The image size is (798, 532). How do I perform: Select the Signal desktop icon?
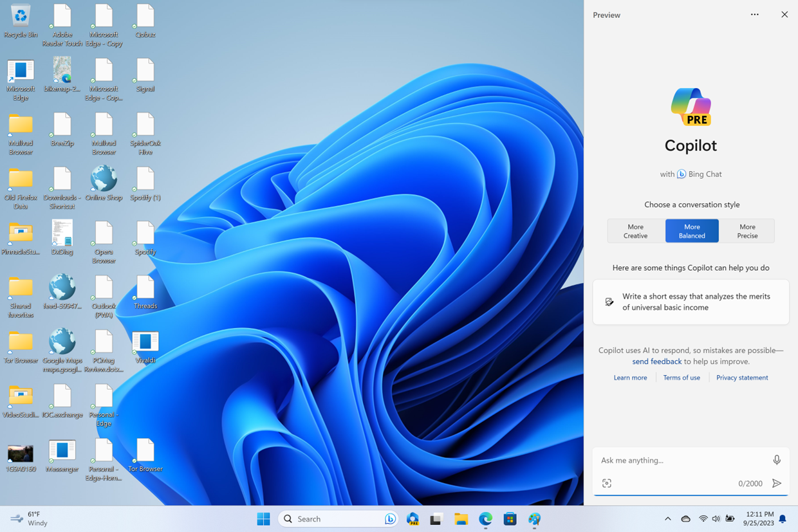145,75
